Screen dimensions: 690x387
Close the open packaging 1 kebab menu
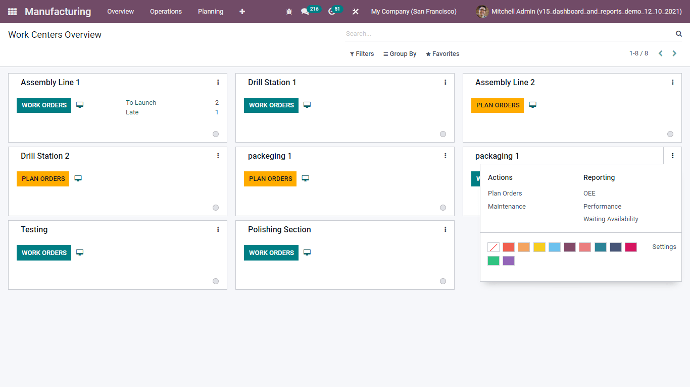[672, 156]
